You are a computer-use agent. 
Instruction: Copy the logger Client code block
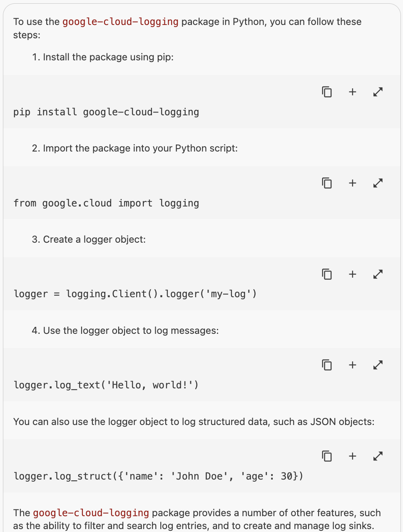[327, 274]
